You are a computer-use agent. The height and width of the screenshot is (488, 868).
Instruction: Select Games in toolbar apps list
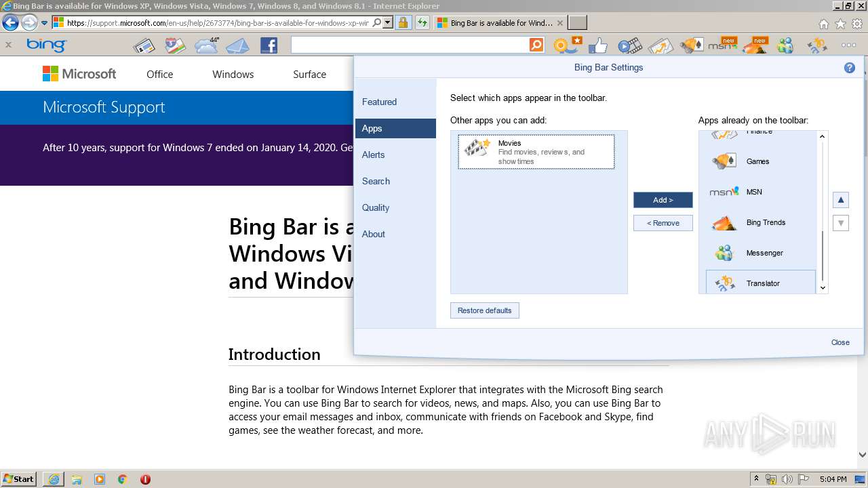(x=761, y=161)
